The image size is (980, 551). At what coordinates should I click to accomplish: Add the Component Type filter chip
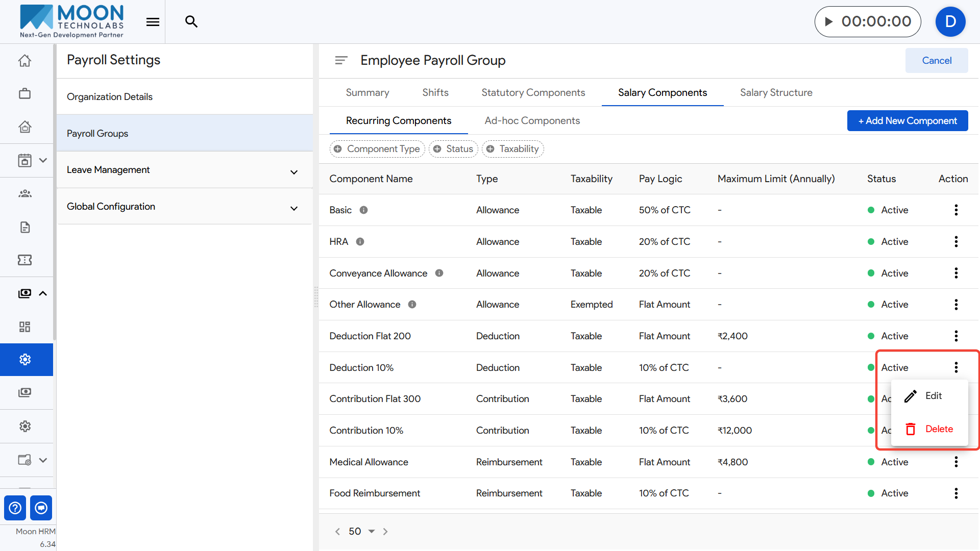click(x=378, y=149)
